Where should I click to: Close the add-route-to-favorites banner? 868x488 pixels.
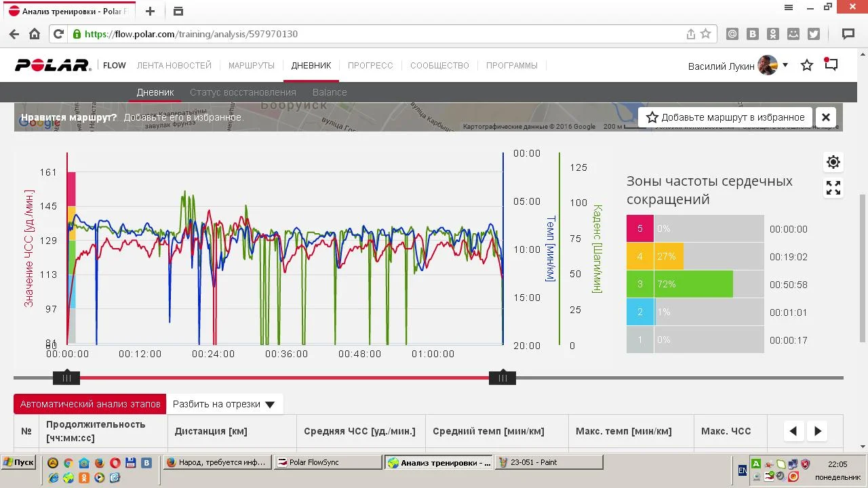(x=825, y=117)
